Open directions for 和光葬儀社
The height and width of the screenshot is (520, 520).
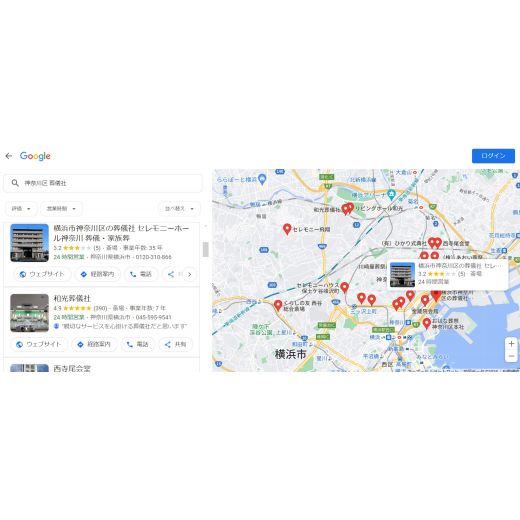click(x=94, y=344)
